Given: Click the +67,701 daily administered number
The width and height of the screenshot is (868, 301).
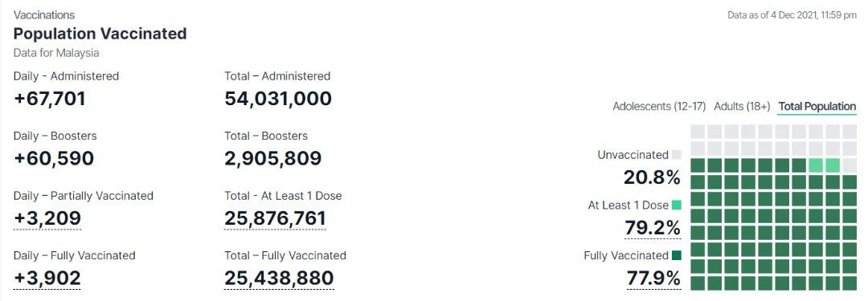Looking at the screenshot, I should click(50, 99).
